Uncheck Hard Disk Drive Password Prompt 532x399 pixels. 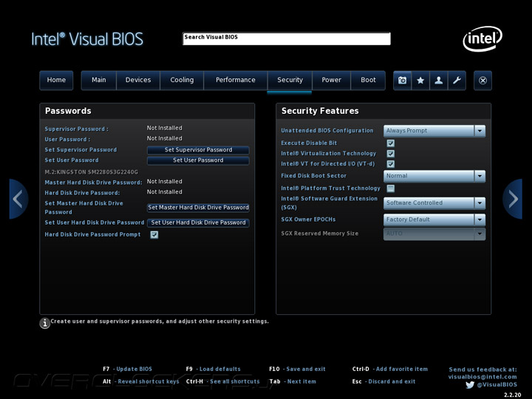coord(154,235)
